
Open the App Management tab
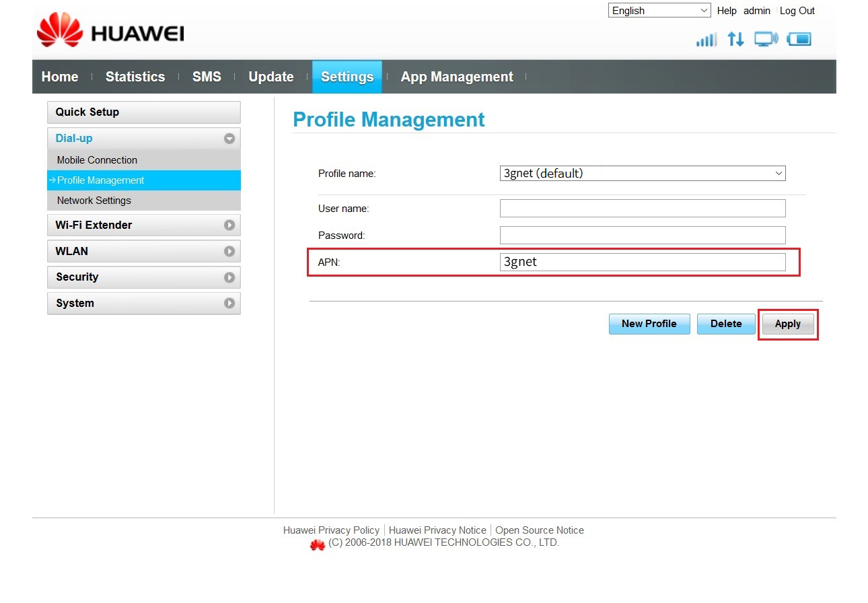point(457,77)
